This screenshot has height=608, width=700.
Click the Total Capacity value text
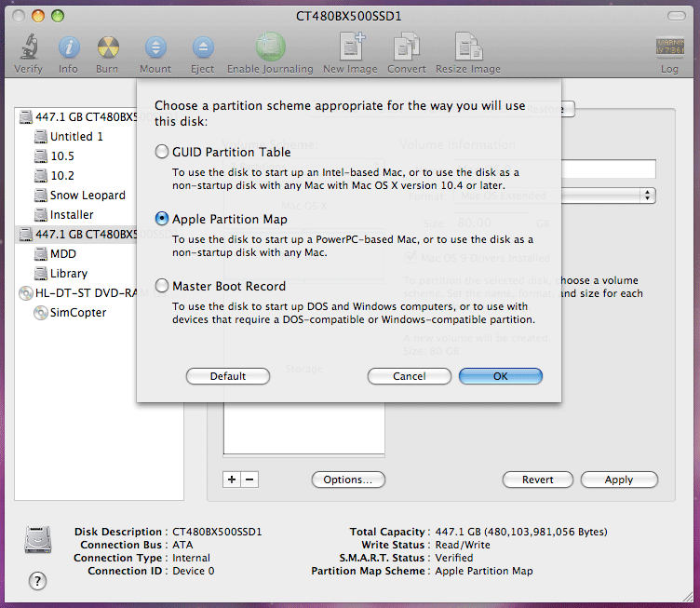[521, 532]
